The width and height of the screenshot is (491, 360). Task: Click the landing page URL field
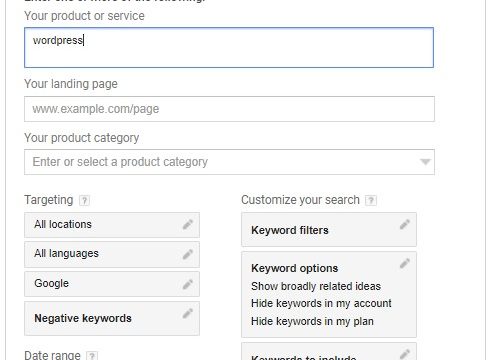point(229,109)
